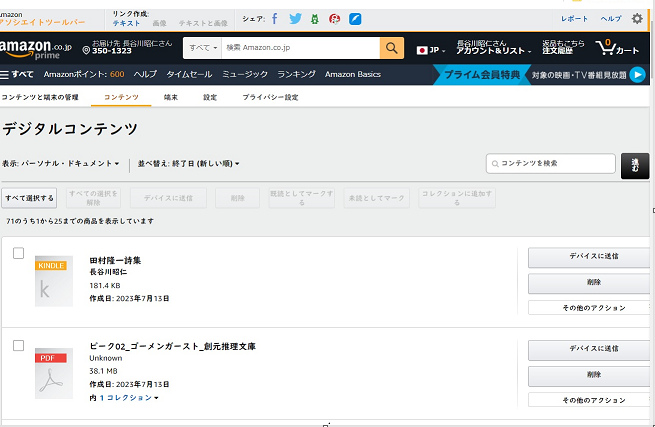This screenshot has width=655, height=427.
Task: Click the title 田村隆一詩集
Action: coord(115,261)
